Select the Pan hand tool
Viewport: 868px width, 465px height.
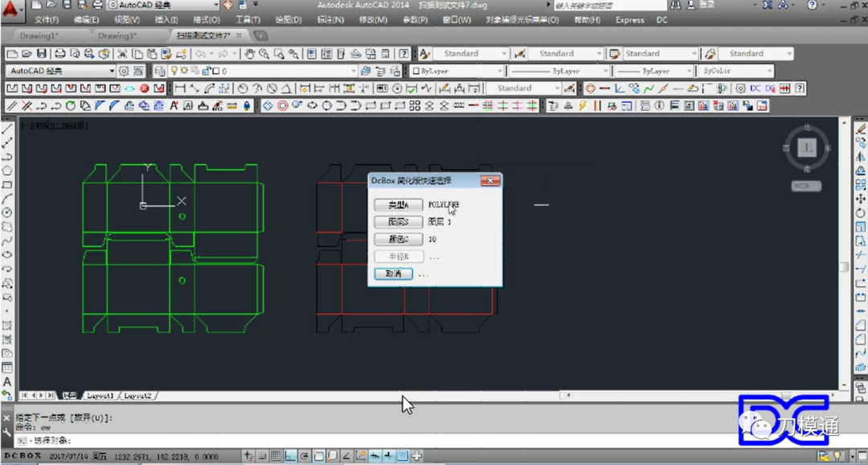click(x=250, y=54)
